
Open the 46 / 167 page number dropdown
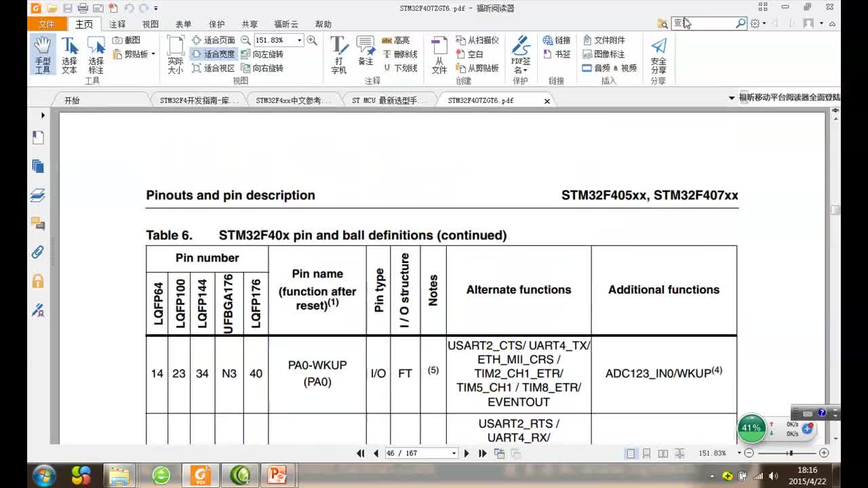(454, 453)
